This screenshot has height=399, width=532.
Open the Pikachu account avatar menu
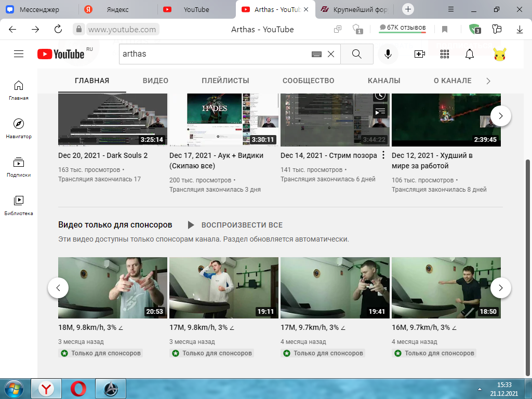[500, 54]
